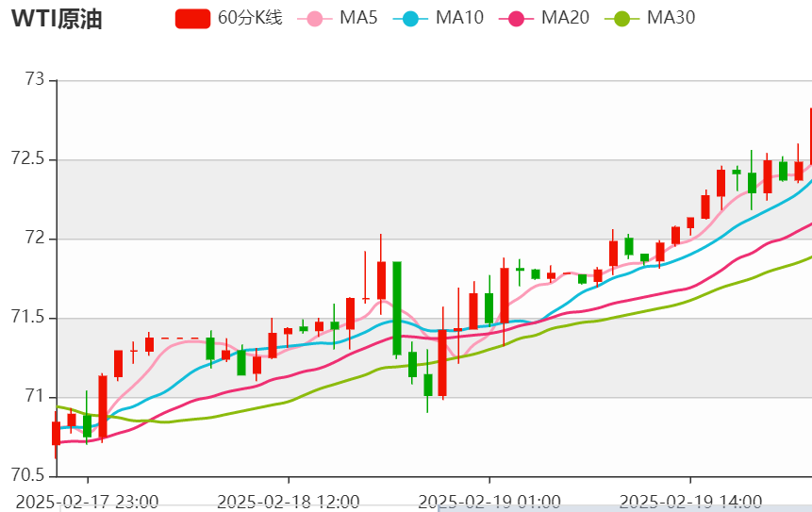Select the 2025-02-19 01:00 x-axis label
Viewport: 812px width, 512px height.
pyautogui.click(x=489, y=500)
